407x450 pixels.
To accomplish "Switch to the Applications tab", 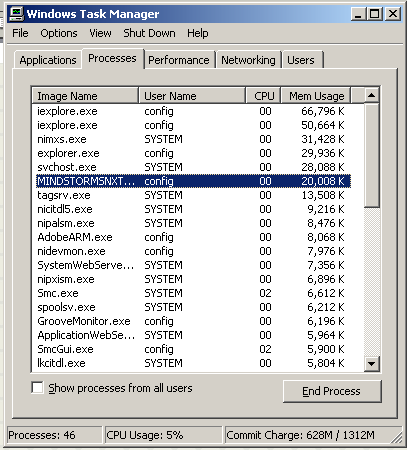I will coord(48,60).
